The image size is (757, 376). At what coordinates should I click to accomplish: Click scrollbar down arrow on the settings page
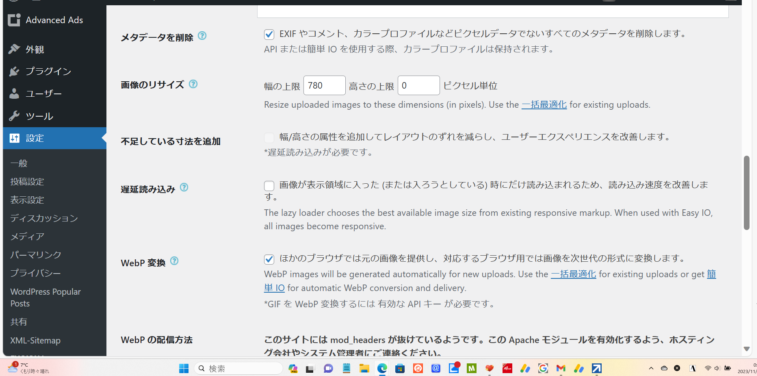coord(747,349)
